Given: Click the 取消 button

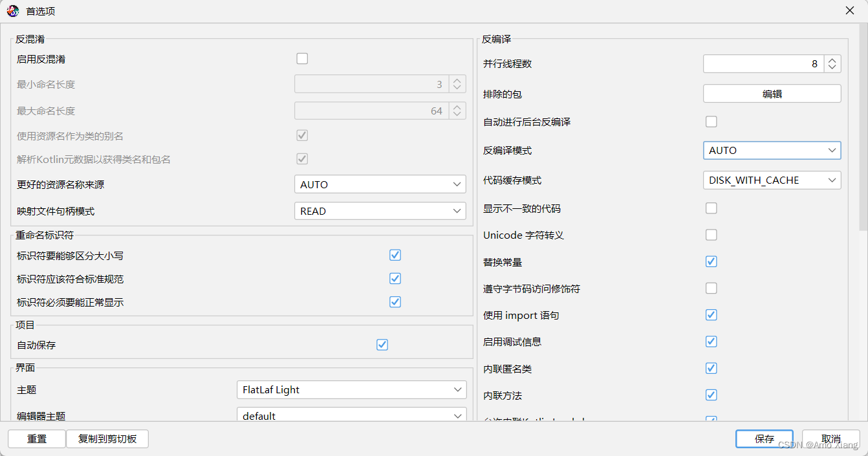Looking at the screenshot, I should (831, 439).
